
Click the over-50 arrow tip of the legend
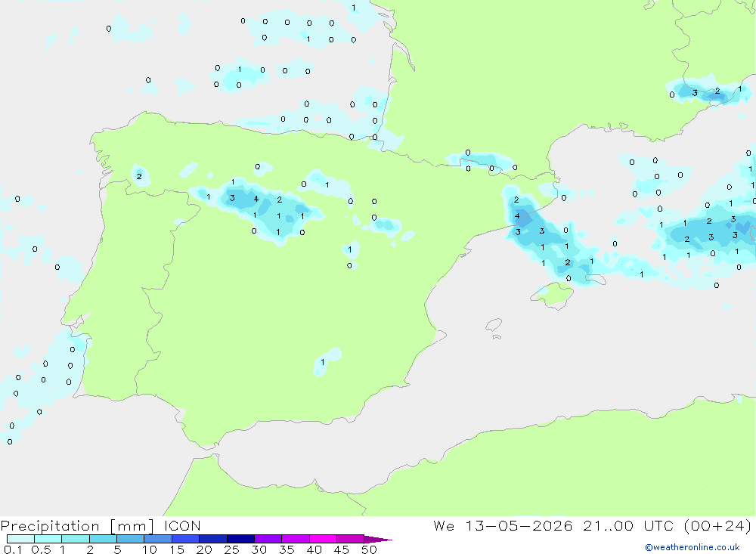[x=379, y=539]
